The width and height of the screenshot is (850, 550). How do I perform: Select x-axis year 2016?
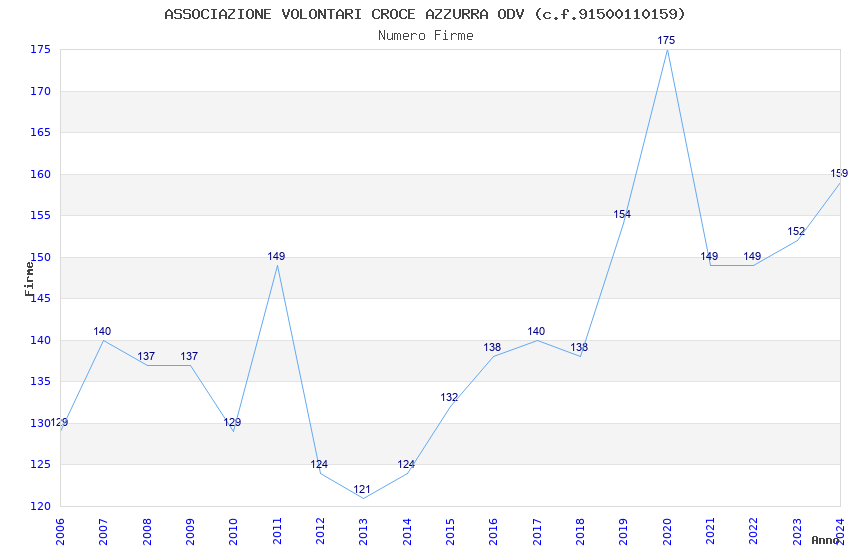494,531
